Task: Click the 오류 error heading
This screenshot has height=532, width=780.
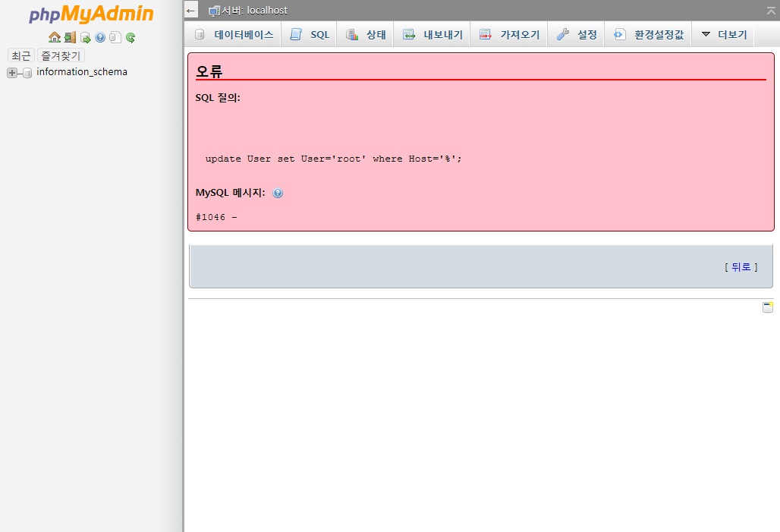Action: pos(209,71)
